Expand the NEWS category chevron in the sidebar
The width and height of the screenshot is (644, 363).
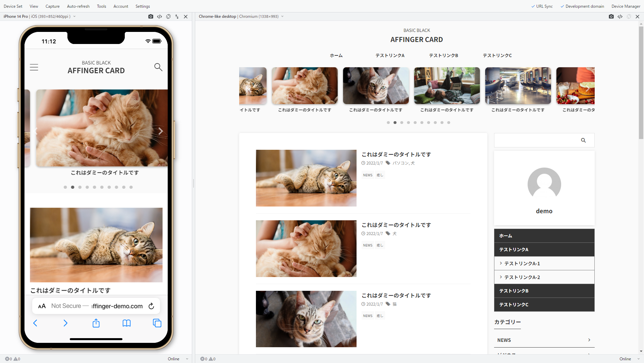tap(589, 340)
